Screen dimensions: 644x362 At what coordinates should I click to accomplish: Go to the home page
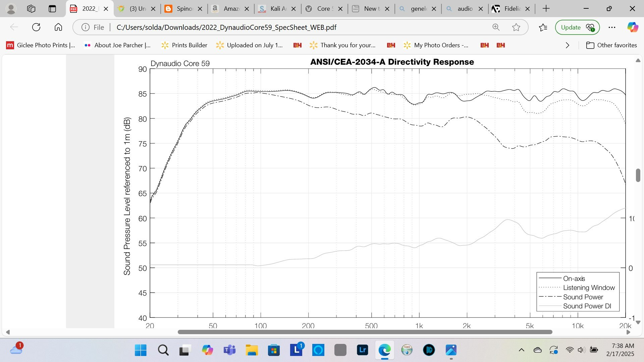[x=58, y=27]
